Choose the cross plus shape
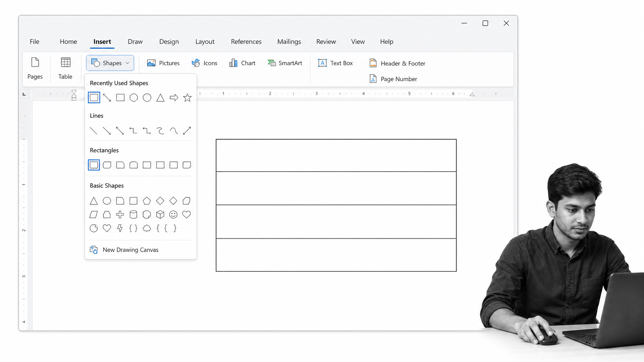The width and height of the screenshot is (644, 362). point(120,215)
